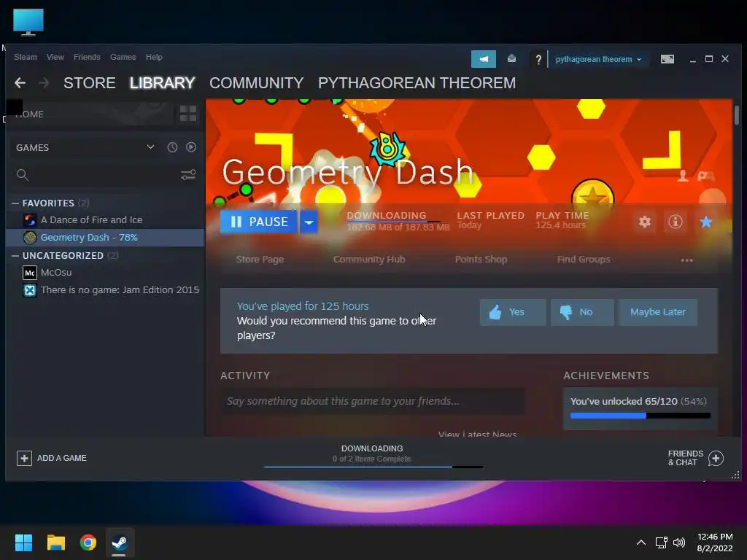Pause the Geometry Dash download
The height and width of the screenshot is (560, 747).
click(x=258, y=222)
